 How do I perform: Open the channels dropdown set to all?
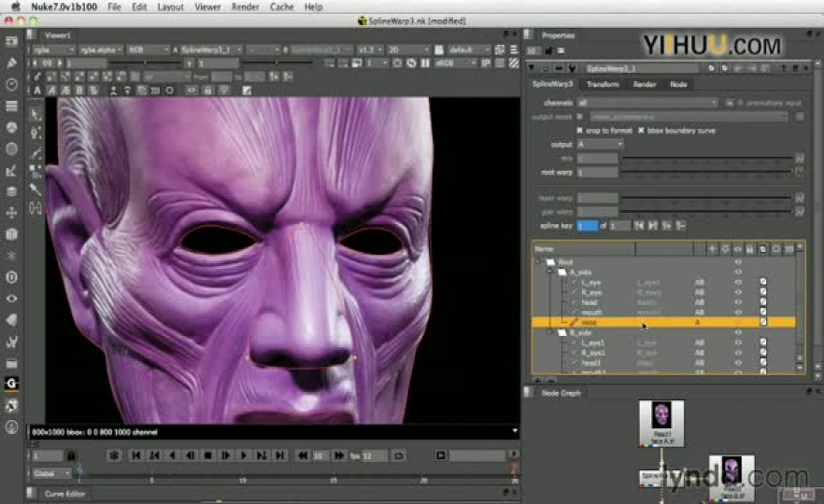[647, 103]
